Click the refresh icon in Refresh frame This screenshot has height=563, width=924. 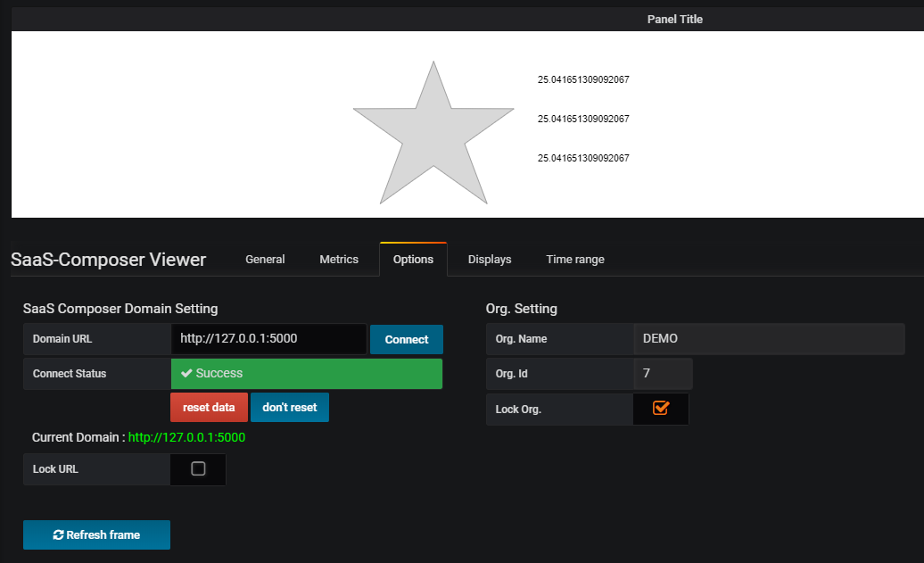58,534
